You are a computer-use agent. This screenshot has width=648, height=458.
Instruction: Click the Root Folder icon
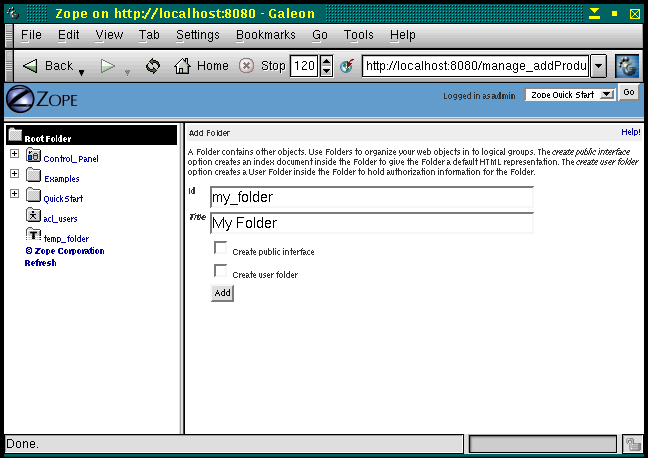15,134
